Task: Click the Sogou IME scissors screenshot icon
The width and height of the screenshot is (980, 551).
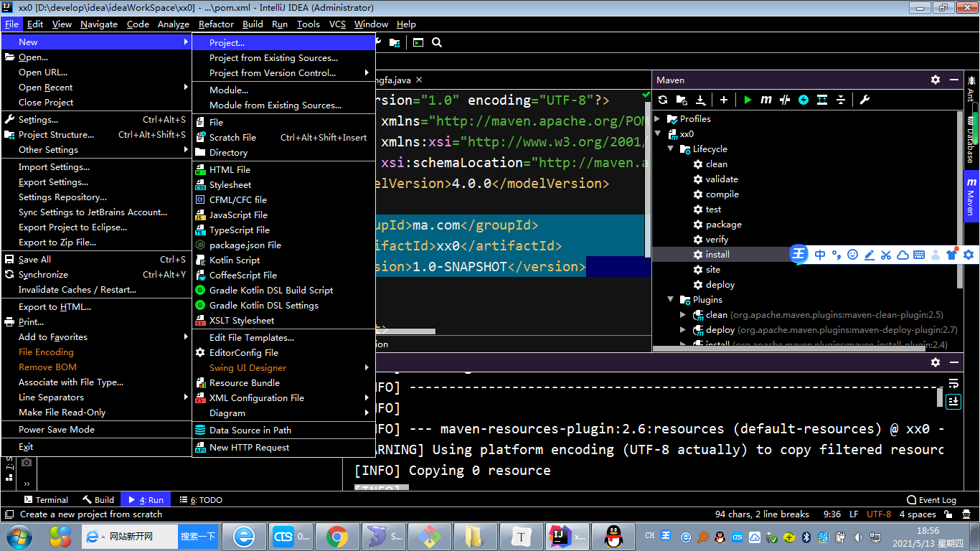Action: click(886, 255)
